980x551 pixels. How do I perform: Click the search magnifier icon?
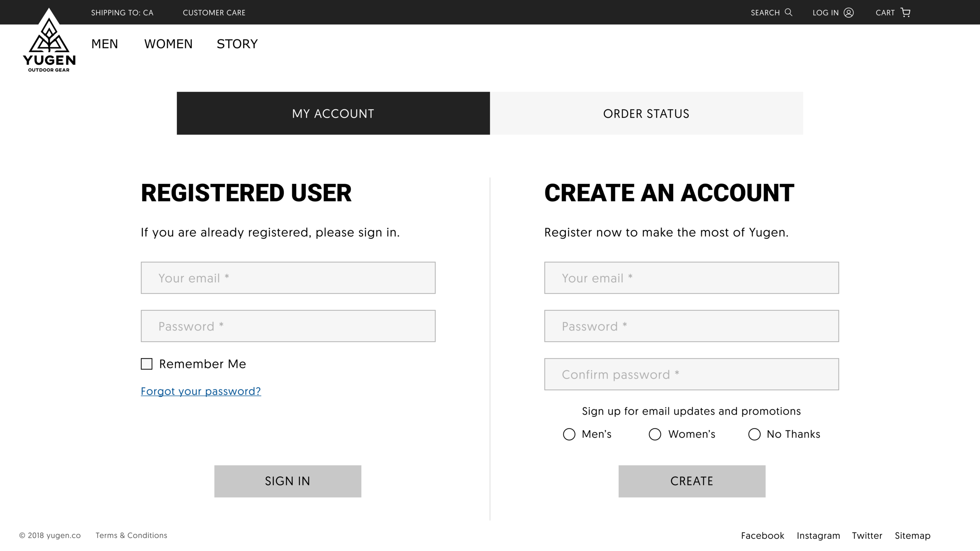click(x=788, y=12)
